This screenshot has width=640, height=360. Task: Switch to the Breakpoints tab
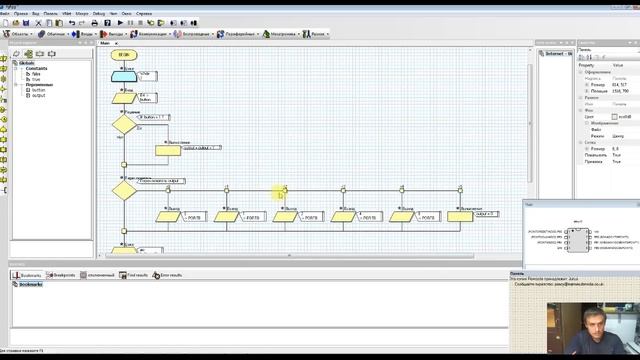(61, 276)
